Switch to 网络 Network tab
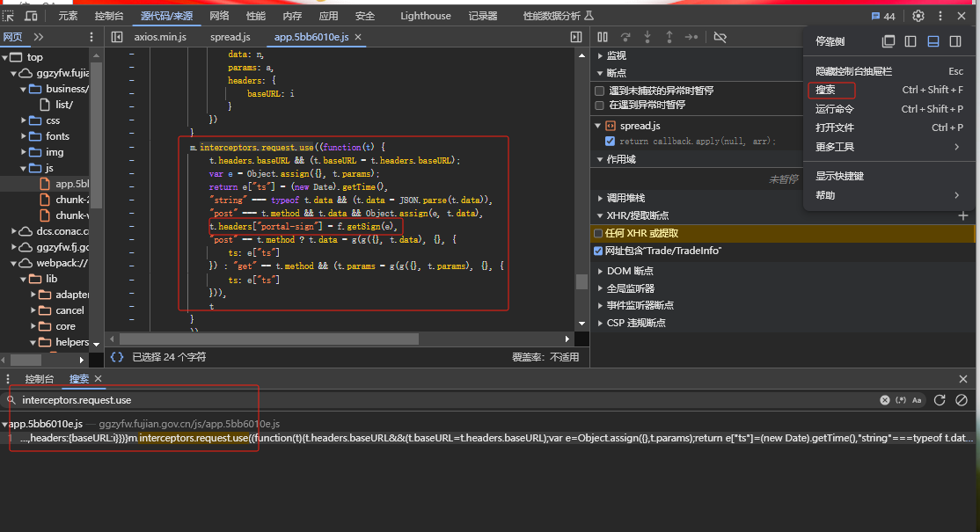The height and width of the screenshot is (532, 980). [219, 16]
